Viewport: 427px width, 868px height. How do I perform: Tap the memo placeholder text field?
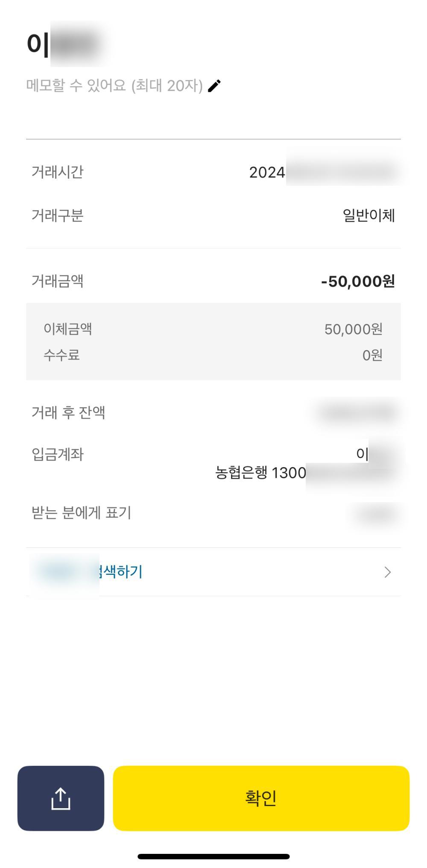click(x=114, y=86)
